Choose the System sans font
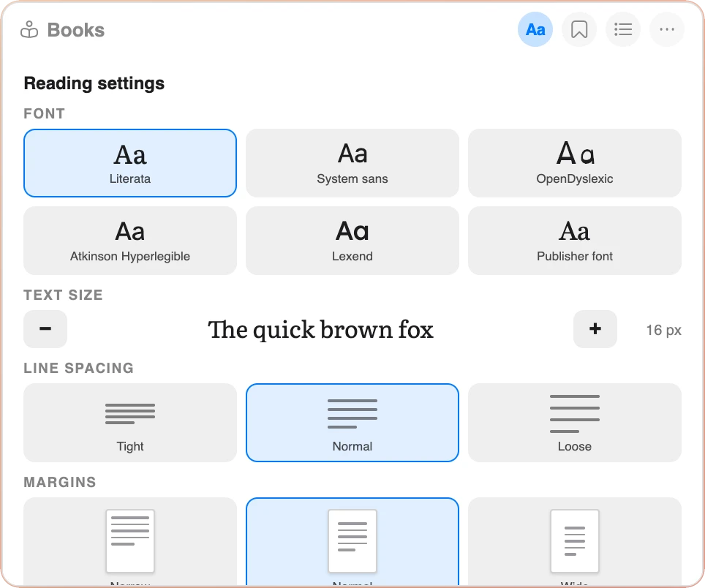 point(352,163)
